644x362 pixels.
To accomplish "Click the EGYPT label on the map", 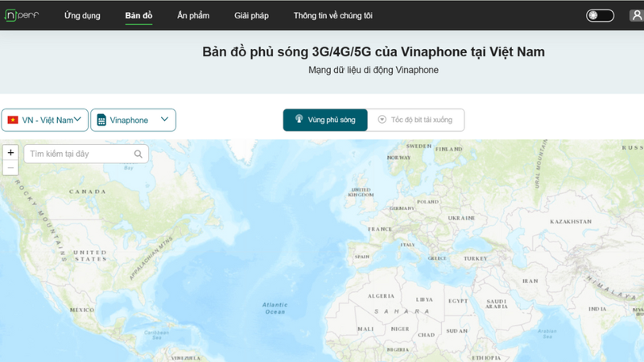I will [x=458, y=301].
